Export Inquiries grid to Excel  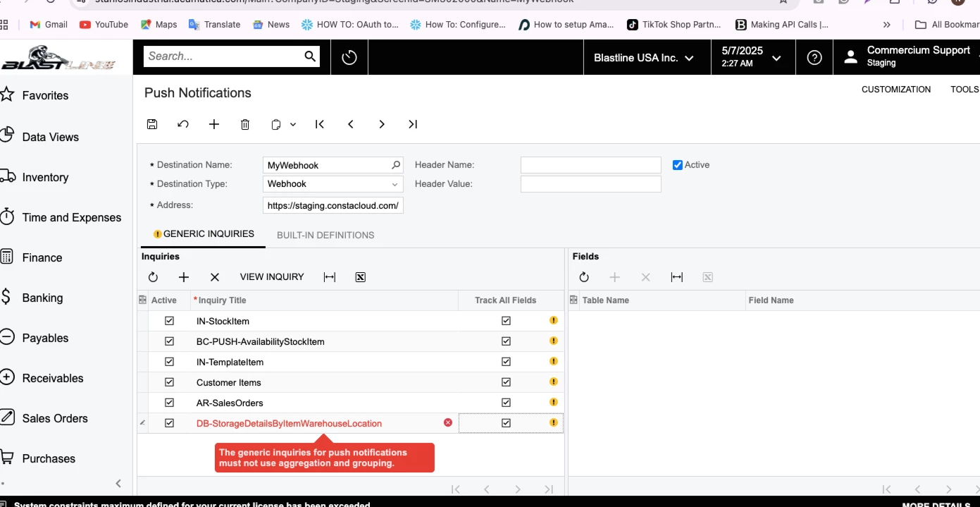pyautogui.click(x=361, y=277)
